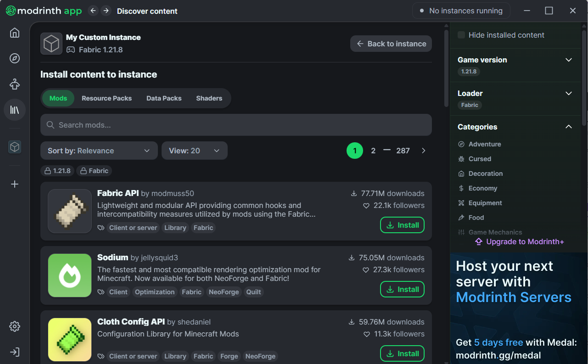Click the Decoration category house icon
This screenshot has height=364, width=588.
click(x=461, y=174)
